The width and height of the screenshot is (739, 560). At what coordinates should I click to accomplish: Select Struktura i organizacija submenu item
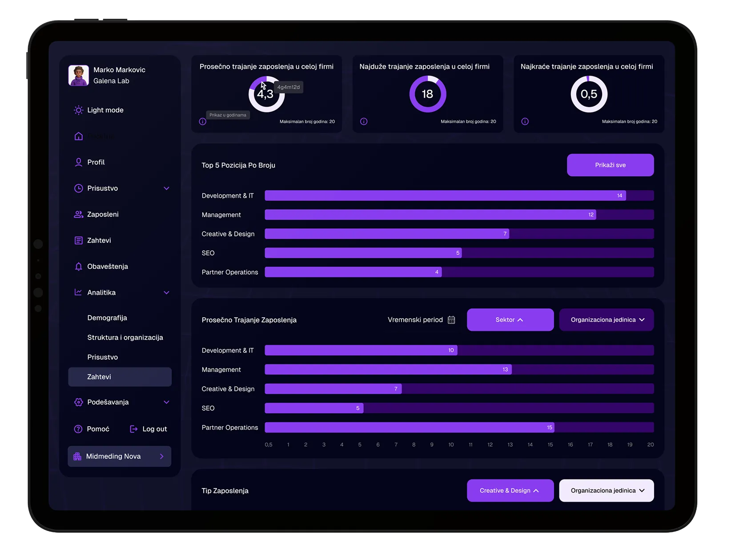(x=125, y=337)
